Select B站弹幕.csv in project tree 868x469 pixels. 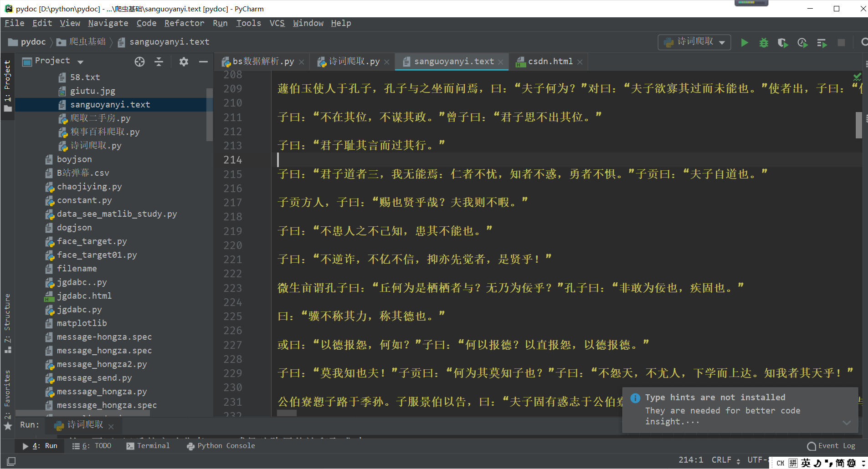click(77, 173)
